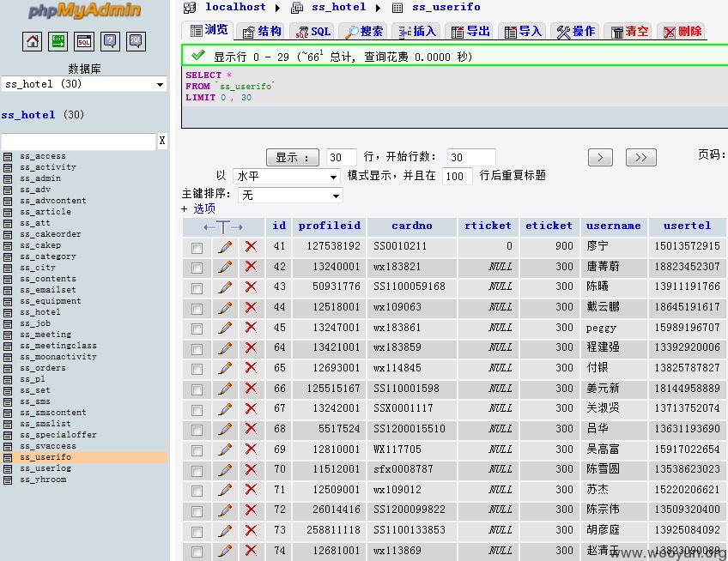The image size is (728, 561).
Task: Edit row with id 64 pencil icon
Action: pos(225,348)
